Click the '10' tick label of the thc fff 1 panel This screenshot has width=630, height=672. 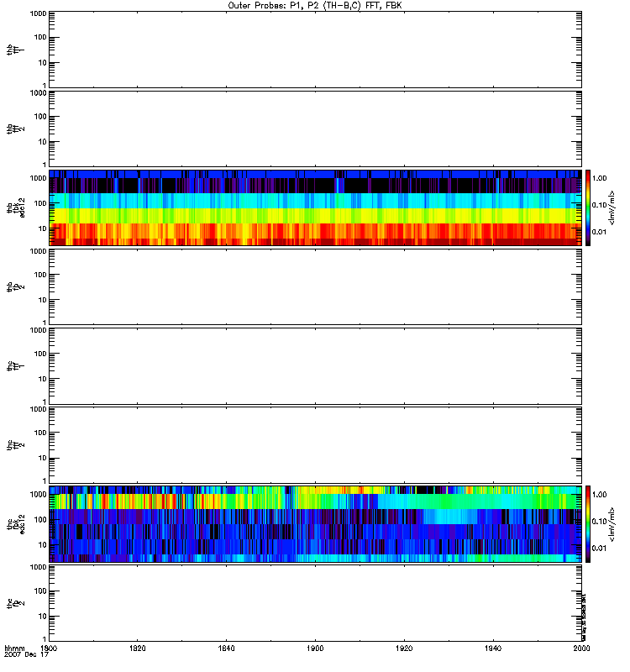click(x=43, y=379)
